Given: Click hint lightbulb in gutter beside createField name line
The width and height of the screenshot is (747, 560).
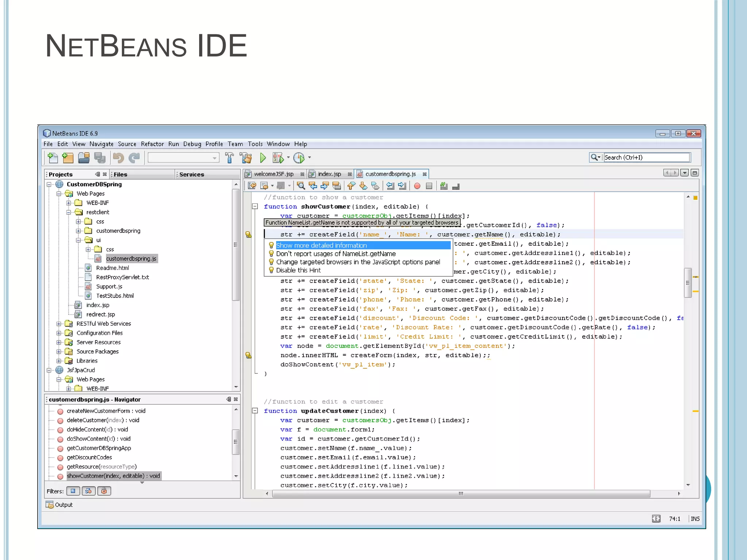Looking at the screenshot, I should click(248, 234).
